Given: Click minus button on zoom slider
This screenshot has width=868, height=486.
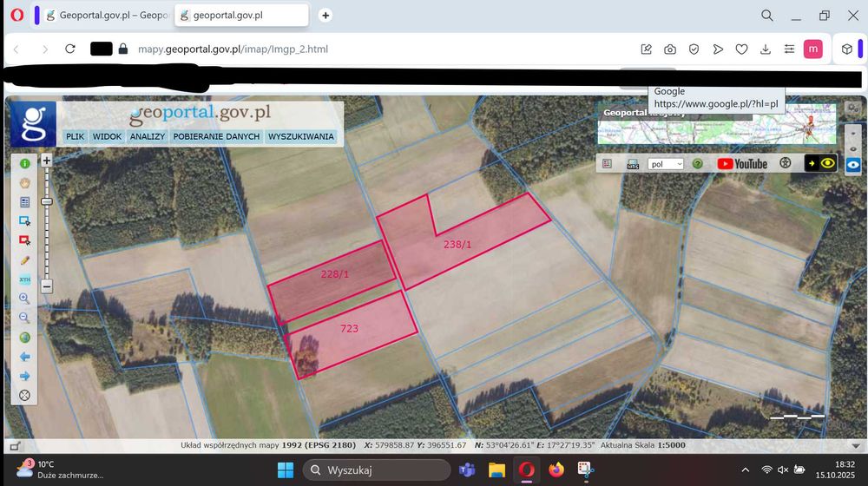Looking at the screenshot, I should point(47,286).
